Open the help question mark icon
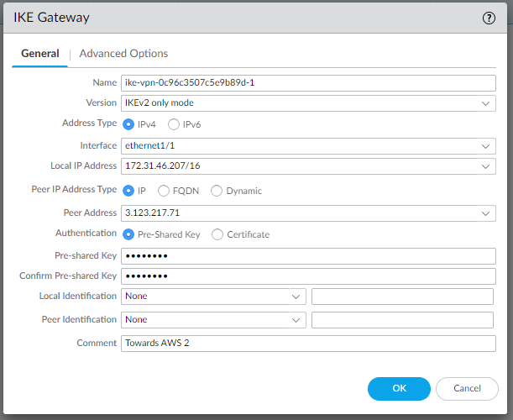 [489, 18]
